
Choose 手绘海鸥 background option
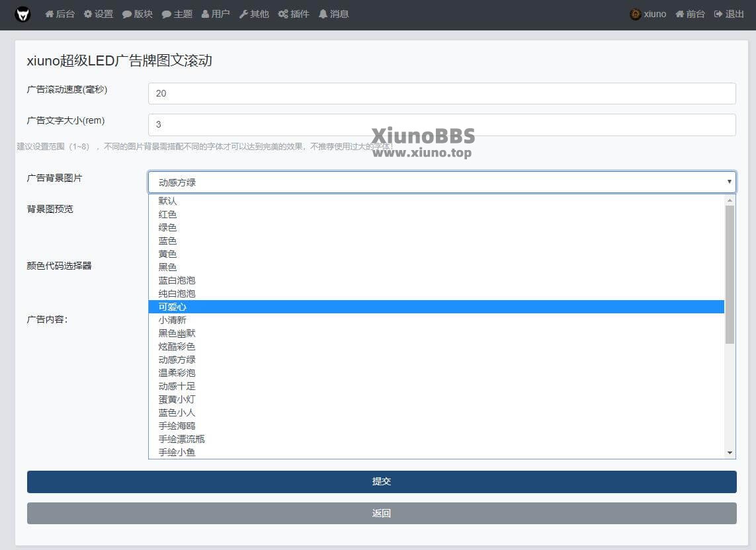(x=437, y=426)
